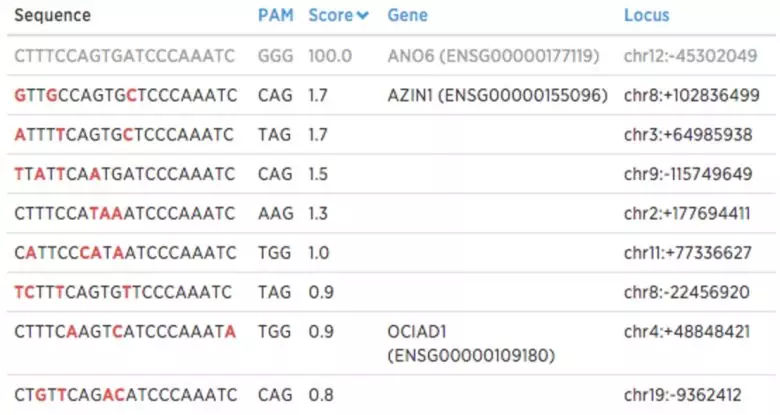Image resolution: width=780 pixels, height=415 pixels.
Task: Click locus chr4:+48848421
Action: pyautogui.click(x=687, y=331)
